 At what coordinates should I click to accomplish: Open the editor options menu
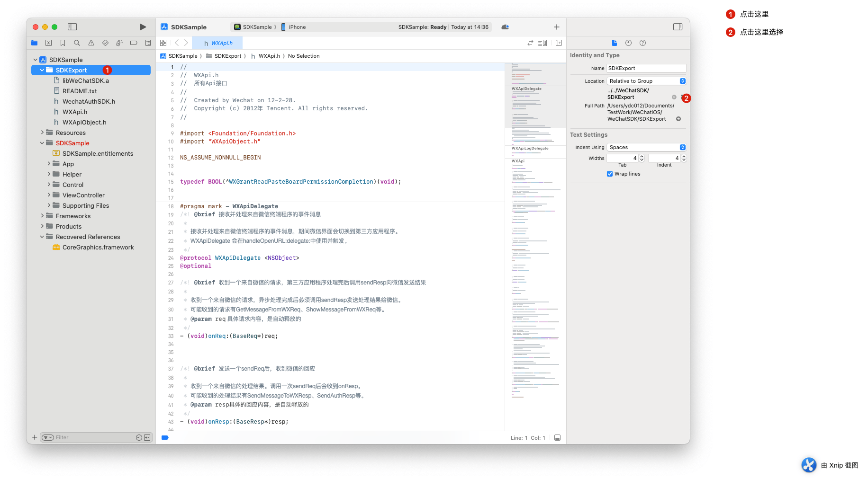click(x=542, y=43)
